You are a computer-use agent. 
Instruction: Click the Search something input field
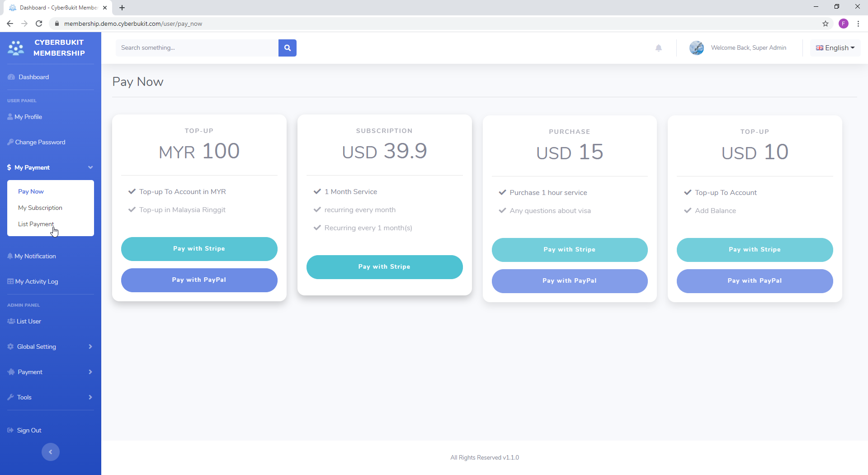point(197,48)
